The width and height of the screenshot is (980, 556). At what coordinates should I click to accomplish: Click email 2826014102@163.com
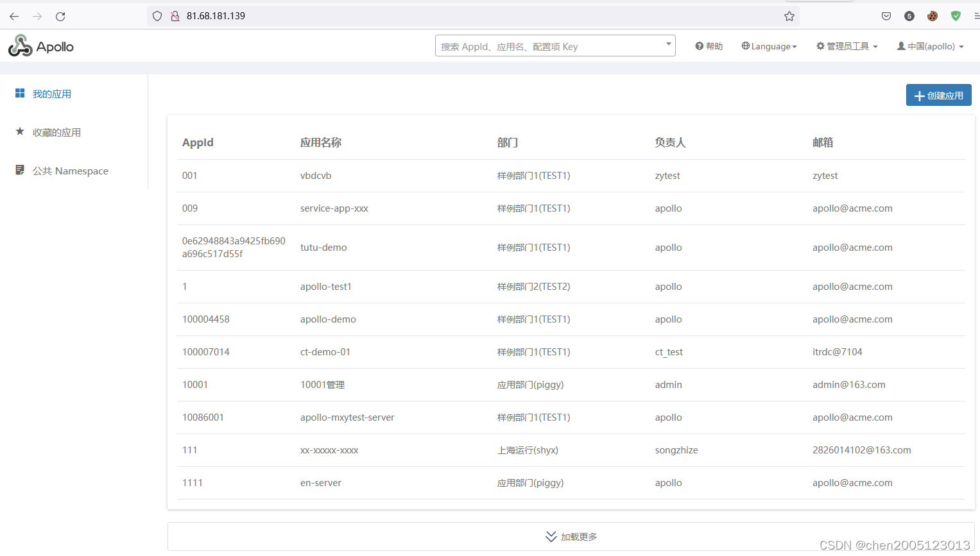coord(862,450)
